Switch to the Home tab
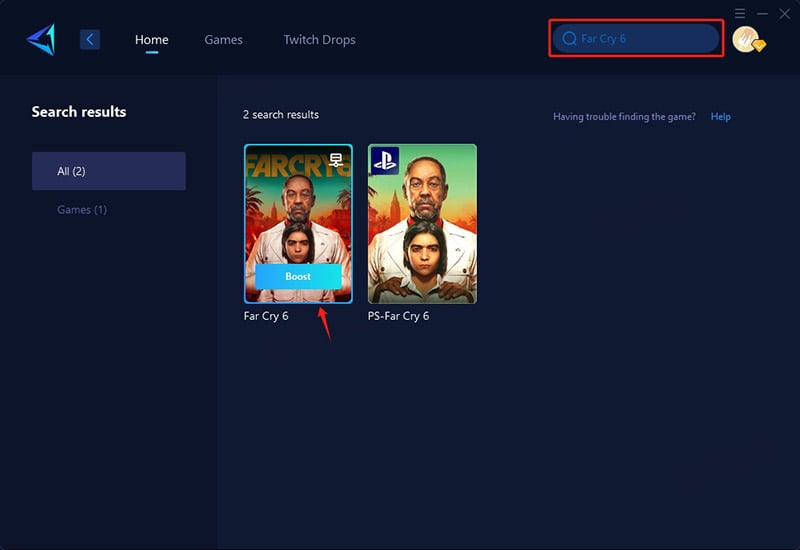This screenshot has height=550, width=800. 152,40
